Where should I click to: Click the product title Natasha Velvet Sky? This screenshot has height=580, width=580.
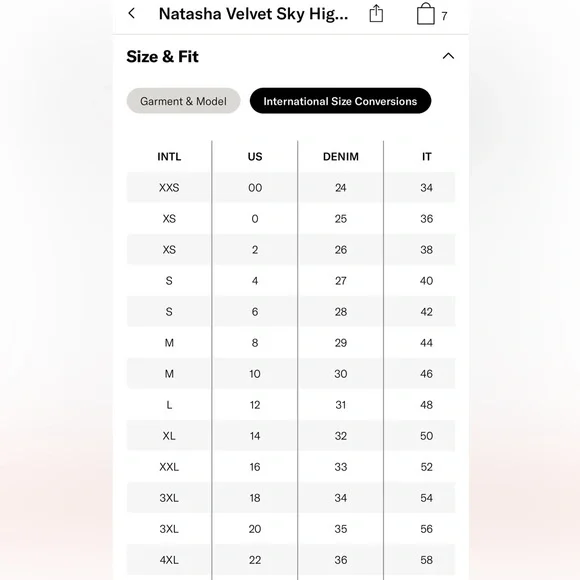[253, 14]
